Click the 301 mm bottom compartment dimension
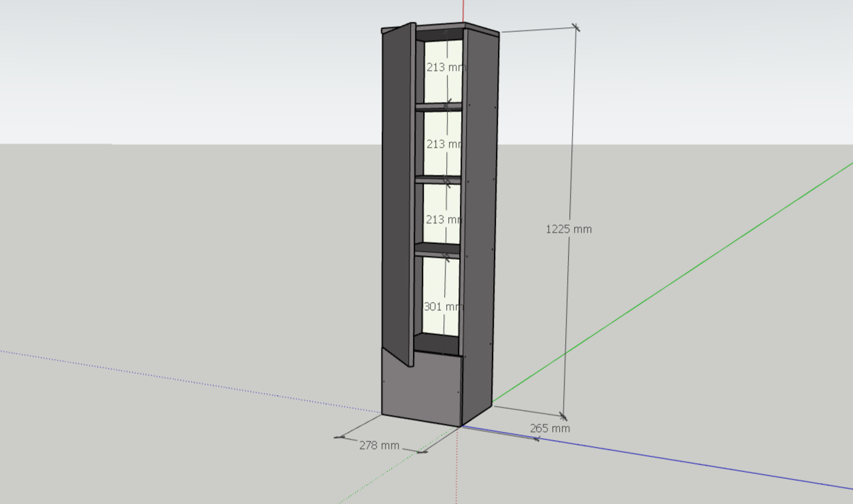 coord(442,307)
